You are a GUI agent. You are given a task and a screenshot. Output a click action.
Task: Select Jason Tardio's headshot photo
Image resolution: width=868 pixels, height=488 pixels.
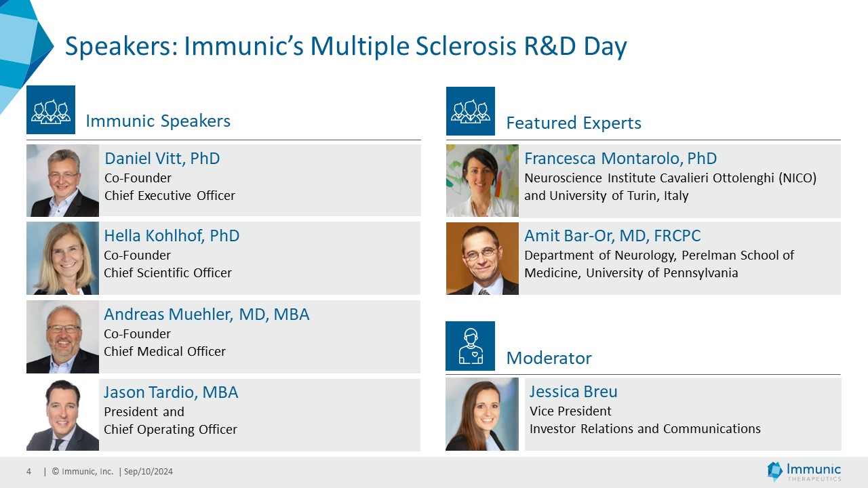point(62,415)
